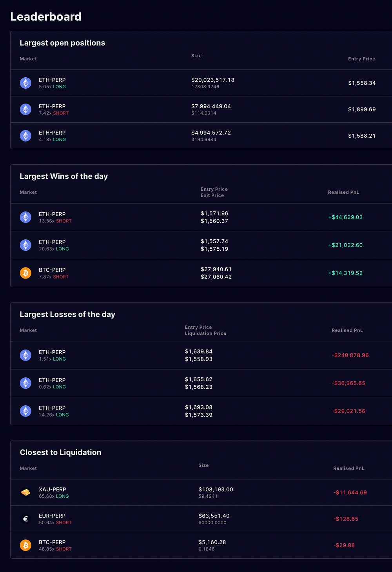Click the $20,023,517.18 position size
Screen dimensions: 392x572
[213, 80]
